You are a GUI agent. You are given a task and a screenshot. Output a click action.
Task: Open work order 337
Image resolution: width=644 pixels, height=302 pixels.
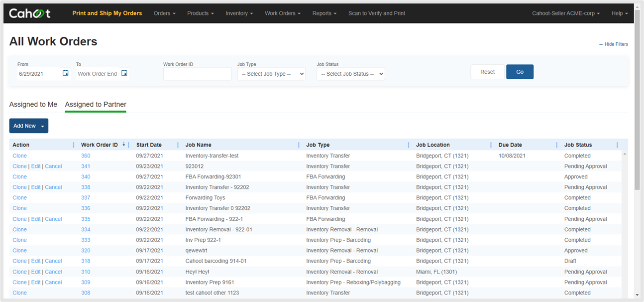86,198
